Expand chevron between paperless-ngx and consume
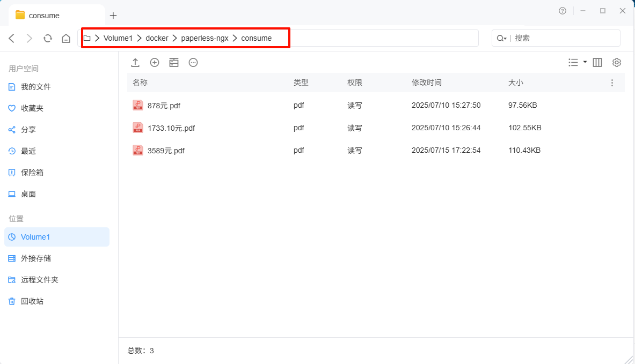The height and width of the screenshot is (364, 635). (235, 38)
